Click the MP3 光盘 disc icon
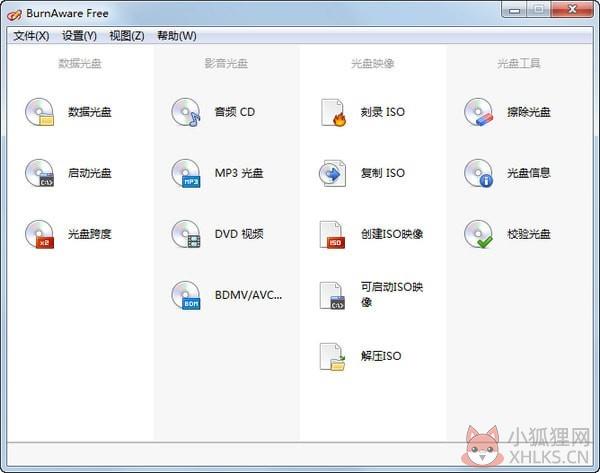The height and width of the screenshot is (473, 600). click(x=186, y=173)
